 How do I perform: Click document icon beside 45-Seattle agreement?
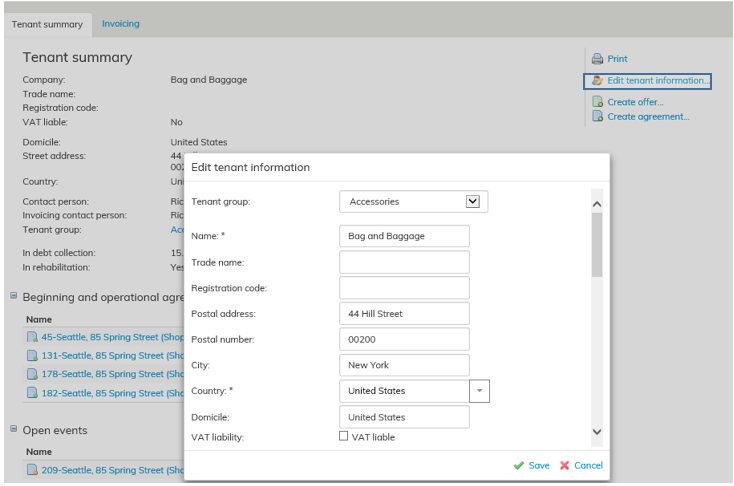(33, 337)
